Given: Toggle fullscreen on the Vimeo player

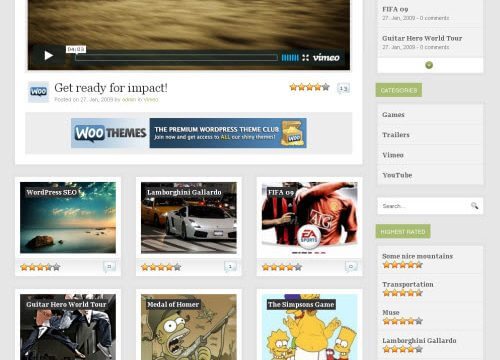Looking at the screenshot, I should [305, 58].
